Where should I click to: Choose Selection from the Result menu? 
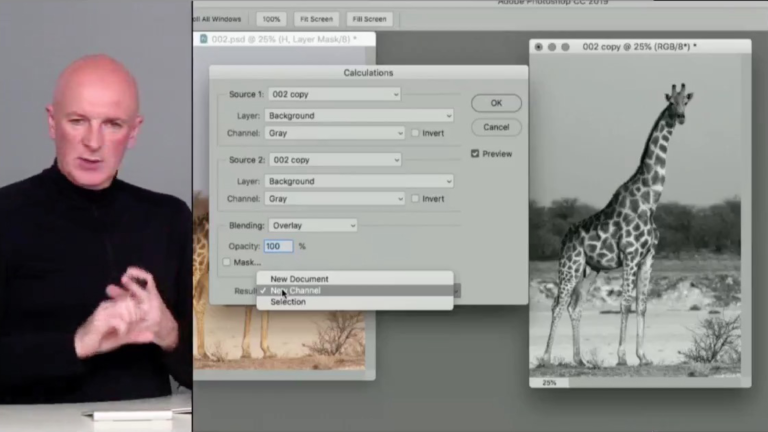pyautogui.click(x=288, y=302)
